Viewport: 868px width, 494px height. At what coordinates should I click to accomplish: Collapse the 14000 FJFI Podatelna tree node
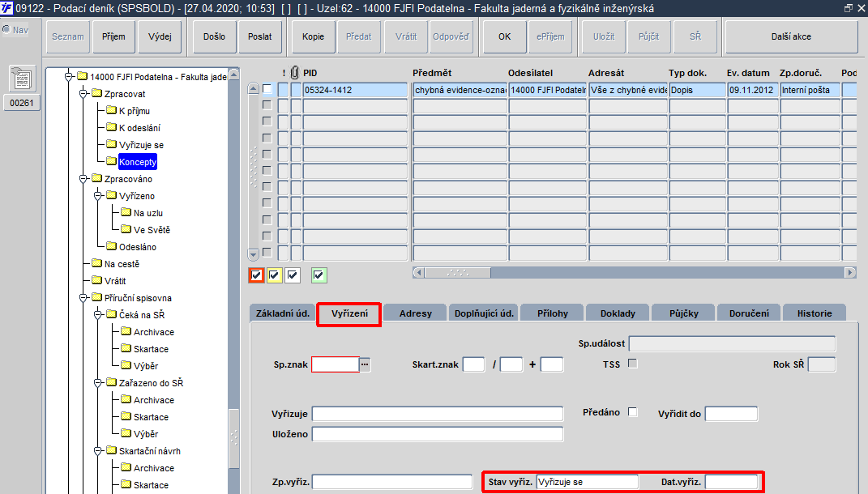tap(69, 76)
